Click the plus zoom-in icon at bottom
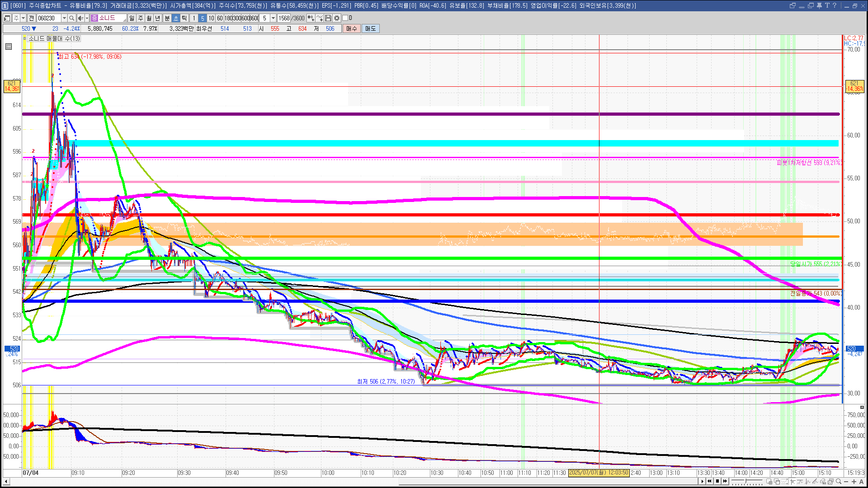 [854, 482]
